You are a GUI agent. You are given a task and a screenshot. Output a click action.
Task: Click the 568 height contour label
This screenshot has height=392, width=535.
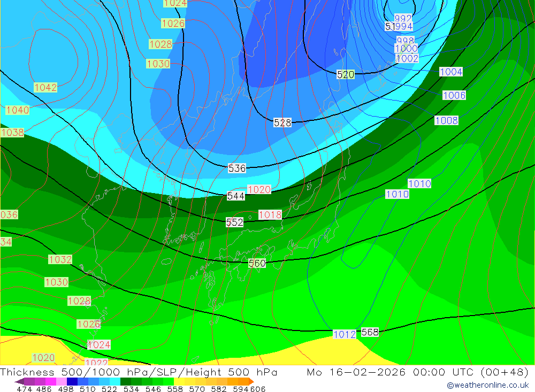coord(370,332)
